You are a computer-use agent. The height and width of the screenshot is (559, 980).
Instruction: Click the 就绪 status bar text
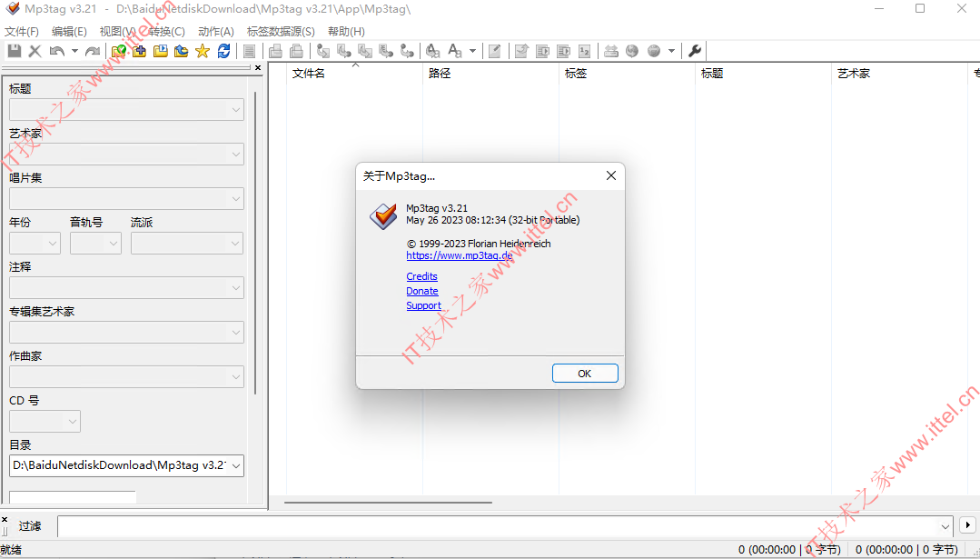11,550
